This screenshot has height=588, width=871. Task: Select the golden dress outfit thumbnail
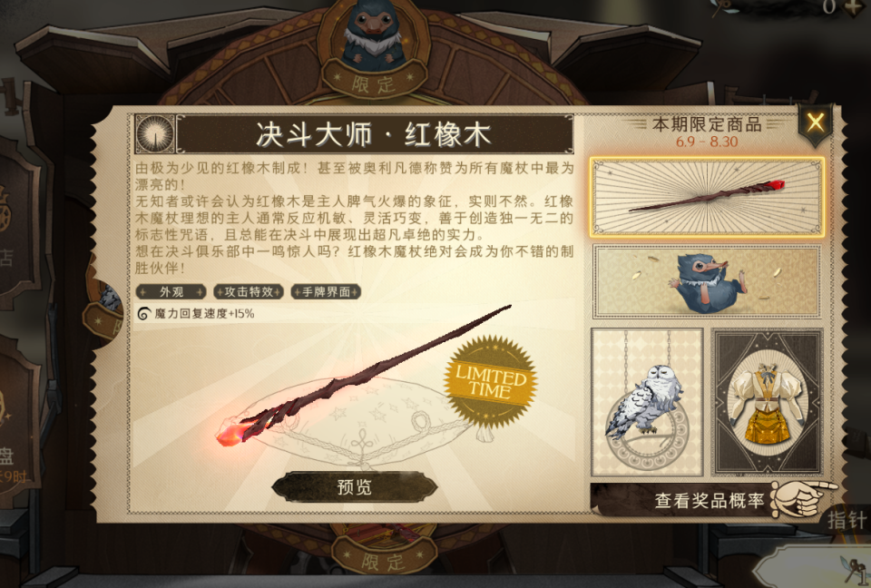[768, 402]
